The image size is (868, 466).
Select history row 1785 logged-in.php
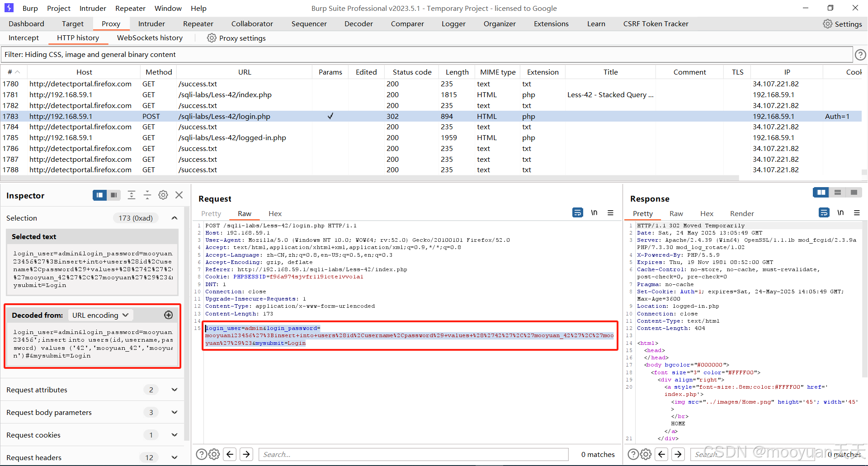click(x=431, y=137)
